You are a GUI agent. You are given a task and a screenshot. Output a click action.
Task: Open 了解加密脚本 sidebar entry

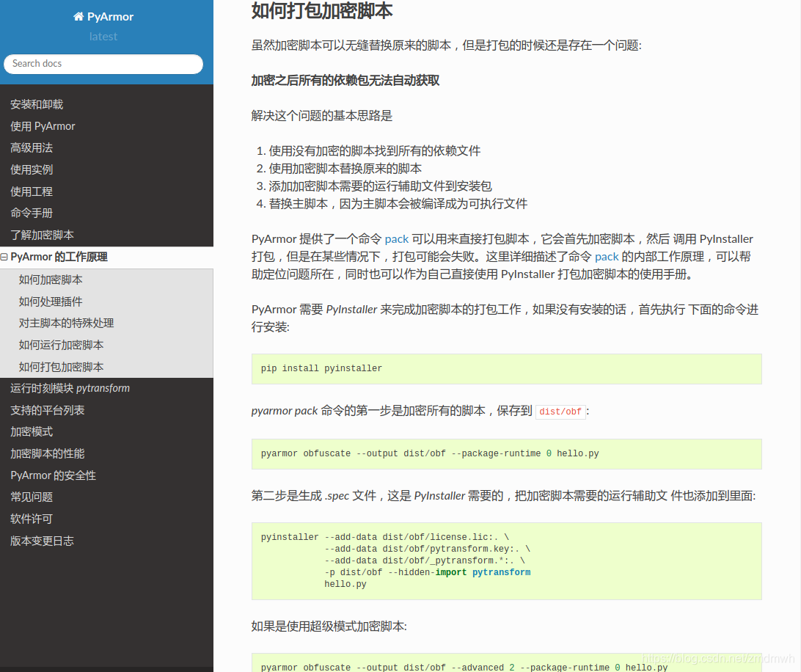point(42,235)
